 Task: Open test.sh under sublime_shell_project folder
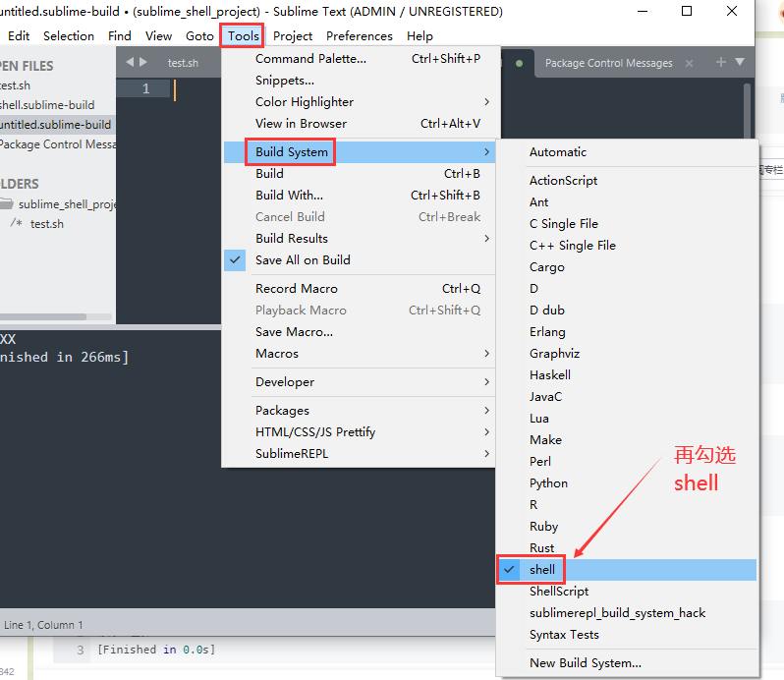(x=46, y=224)
